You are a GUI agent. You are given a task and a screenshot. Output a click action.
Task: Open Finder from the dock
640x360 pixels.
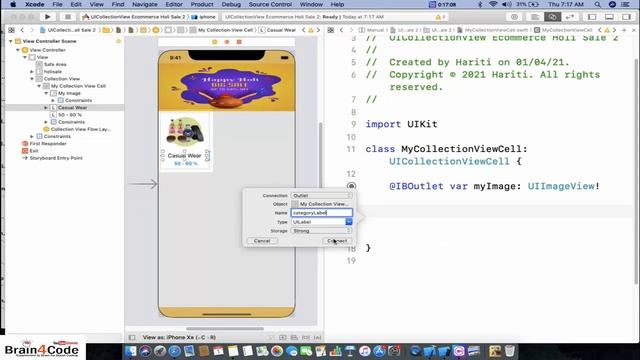coord(130,351)
